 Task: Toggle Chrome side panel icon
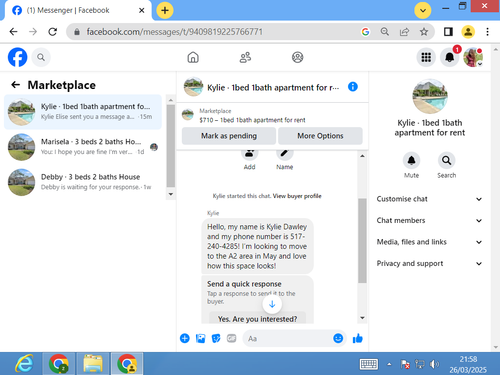(448, 32)
